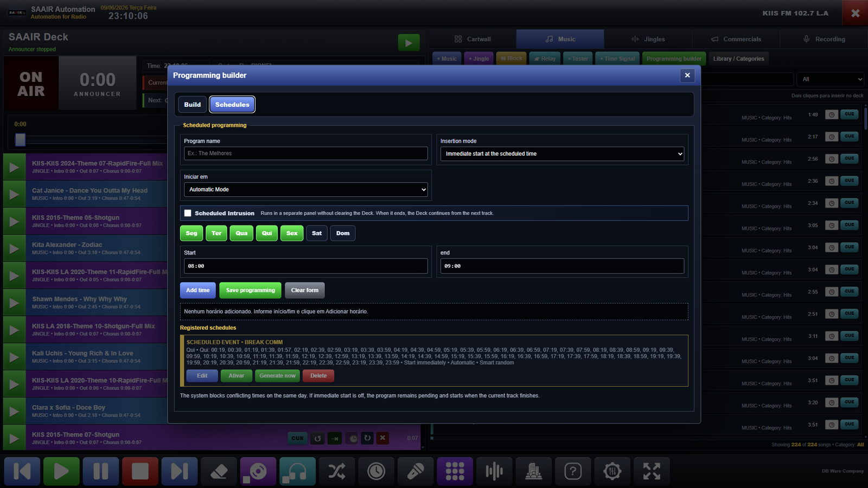Viewport: 868px width, 488px height.
Task: Click the purple grid cartwall icon
Action: click(455, 471)
